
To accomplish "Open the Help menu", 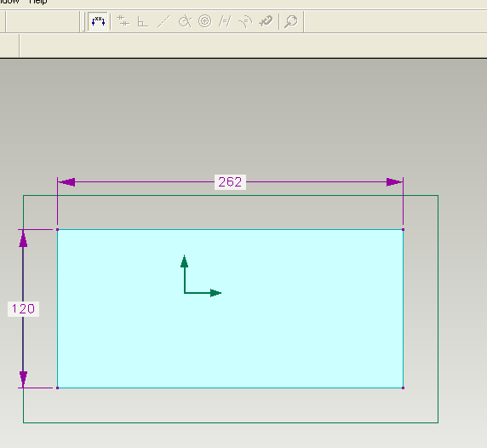I will 38,2.
